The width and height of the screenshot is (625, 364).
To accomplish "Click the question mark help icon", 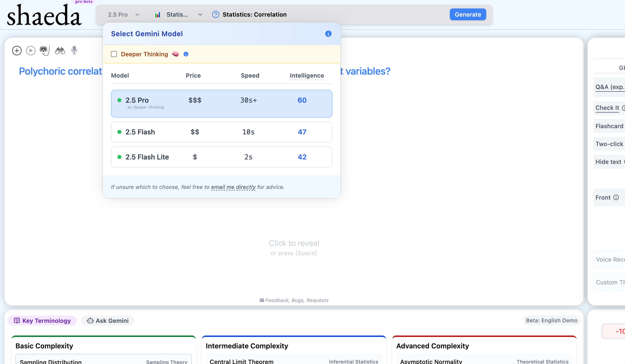I will point(215,15).
